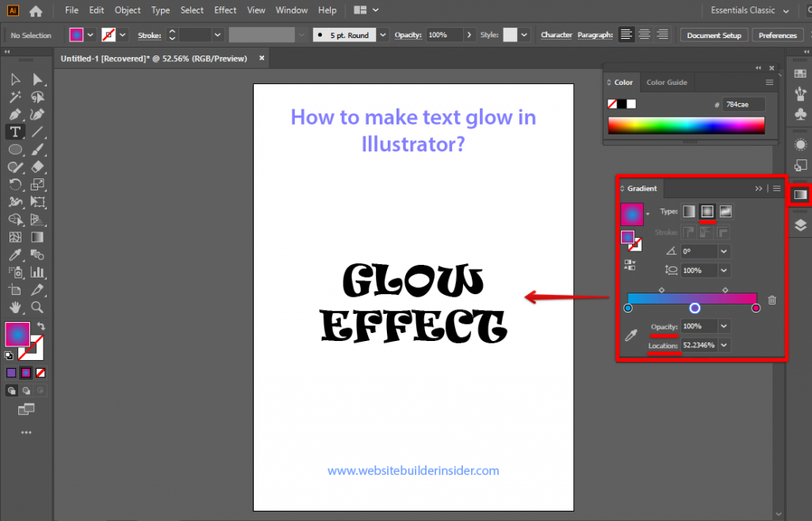Open the gradient Location dropdown
The height and width of the screenshot is (521, 812).
click(724, 345)
